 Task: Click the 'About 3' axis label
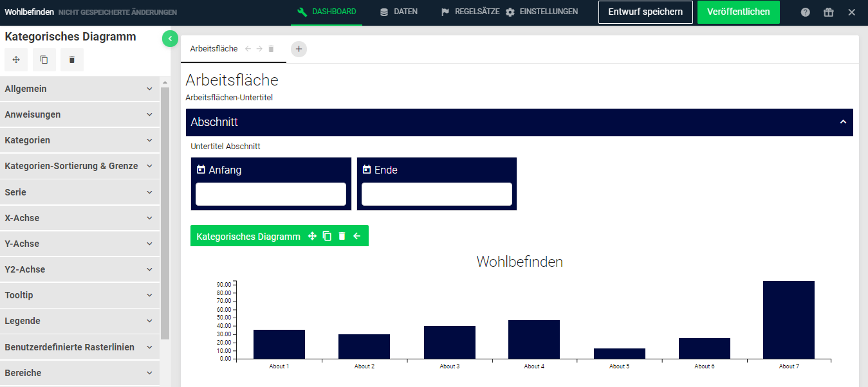449,366
